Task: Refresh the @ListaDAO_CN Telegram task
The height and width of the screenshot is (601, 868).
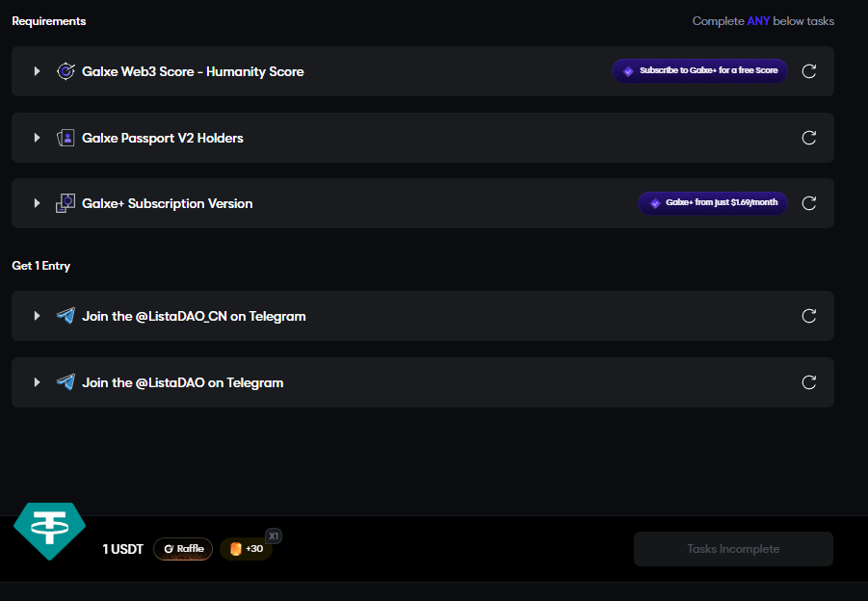Action: pos(809,316)
